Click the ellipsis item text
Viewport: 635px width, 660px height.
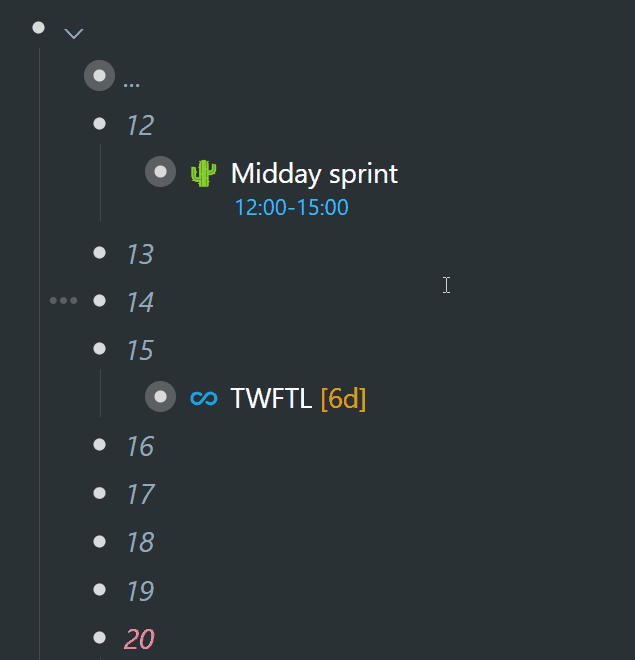pos(131,85)
